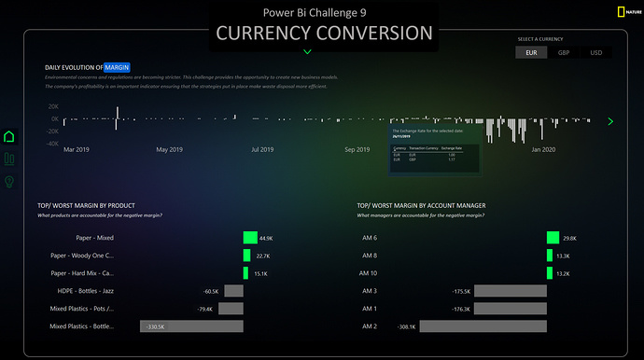Screen dimensions: 644x360
Task: Select the Mixed Plastics - Bottle gray bar
Action: [191, 326]
